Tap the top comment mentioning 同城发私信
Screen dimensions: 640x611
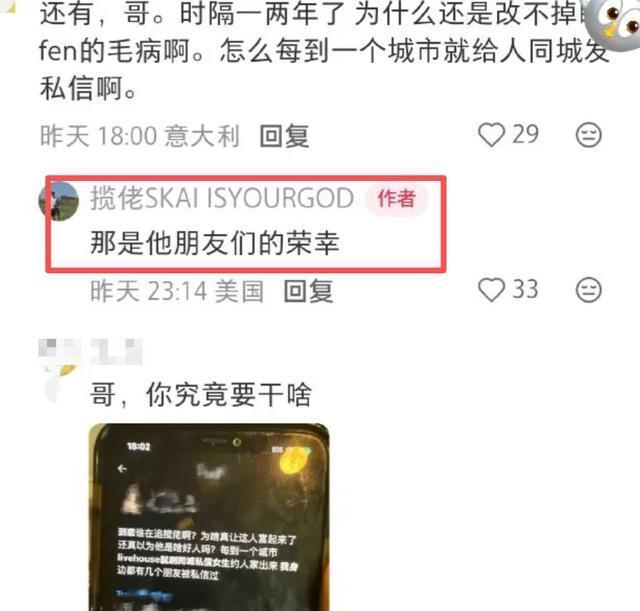pyautogui.click(x=322, y=51)
